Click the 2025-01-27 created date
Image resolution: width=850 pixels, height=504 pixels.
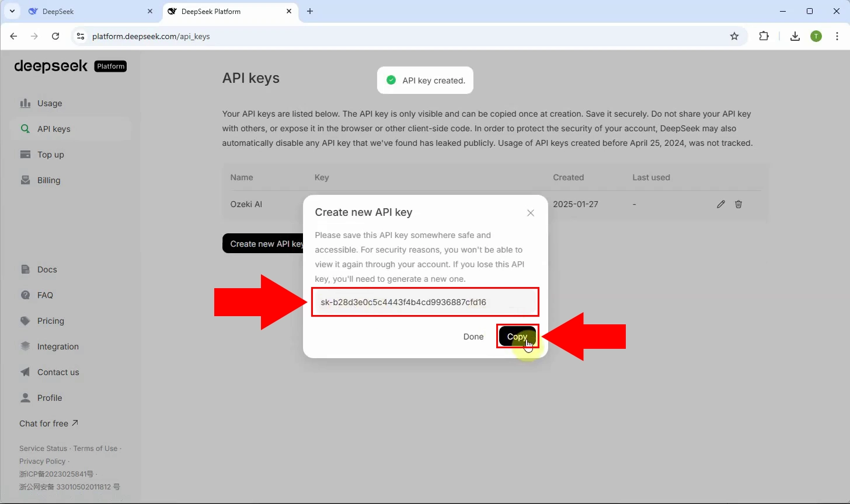tap(576, 204)
